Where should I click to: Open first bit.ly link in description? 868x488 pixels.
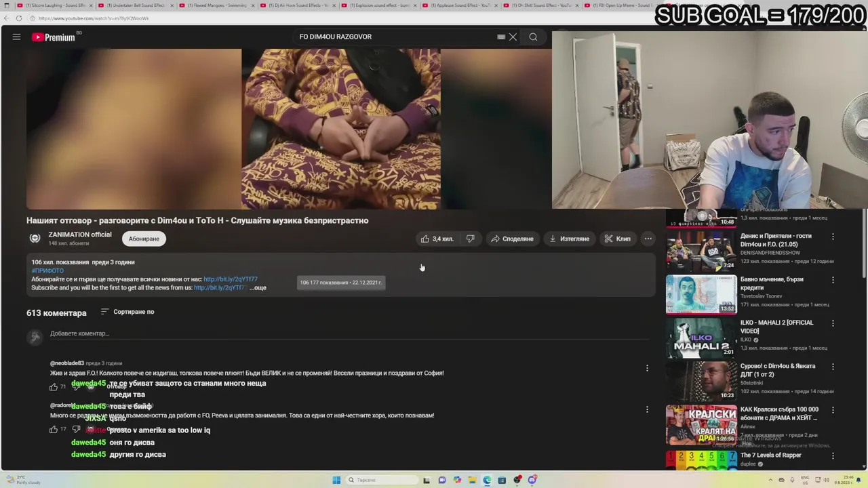[x=231, y=279]
